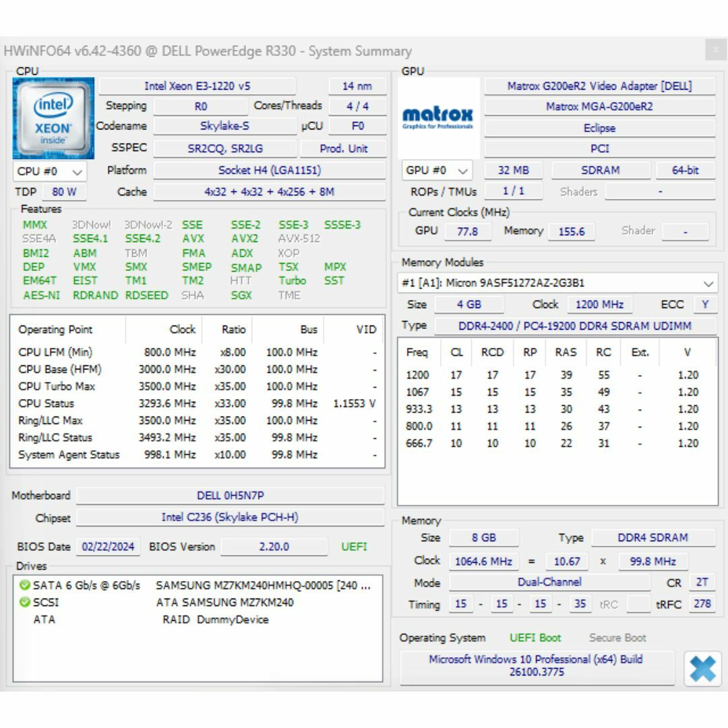
Task: Click the total memory size 8 GB
Action: pos(484,538)
